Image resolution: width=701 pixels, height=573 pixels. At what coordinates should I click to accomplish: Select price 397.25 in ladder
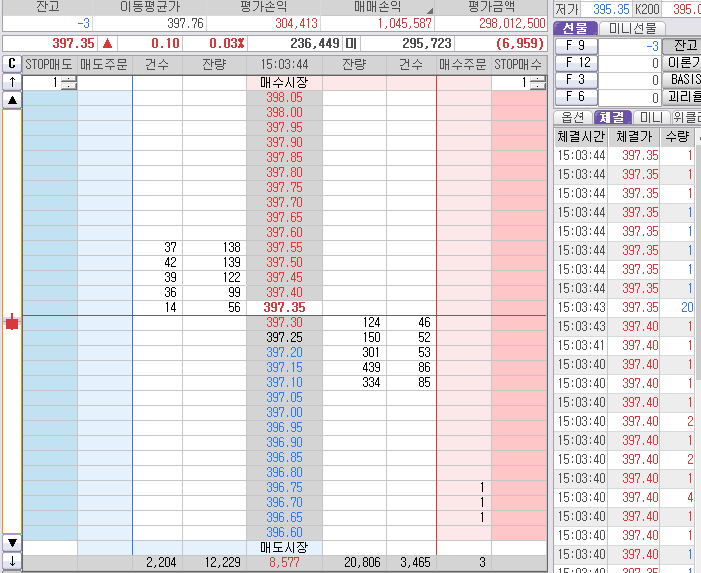[284, 337]
